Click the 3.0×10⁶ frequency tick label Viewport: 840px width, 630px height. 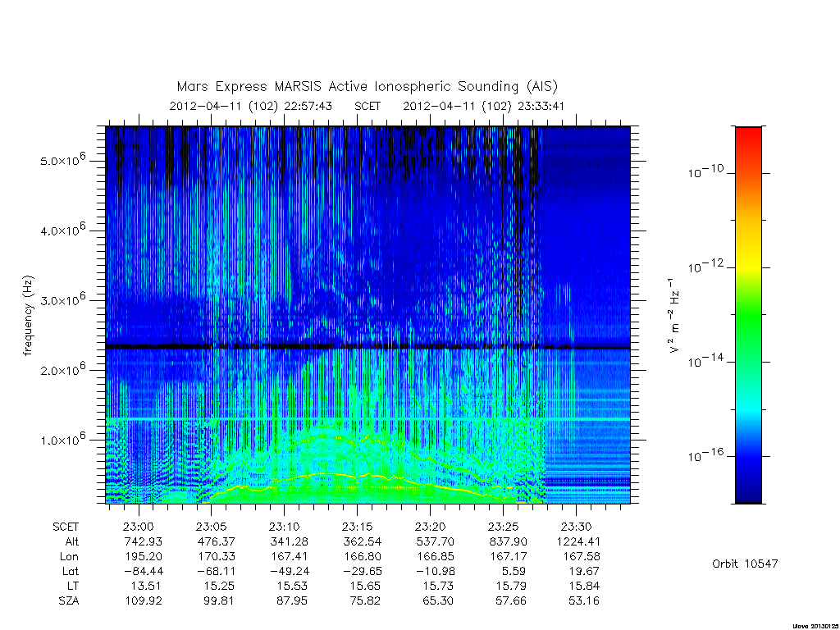point(62,299)
